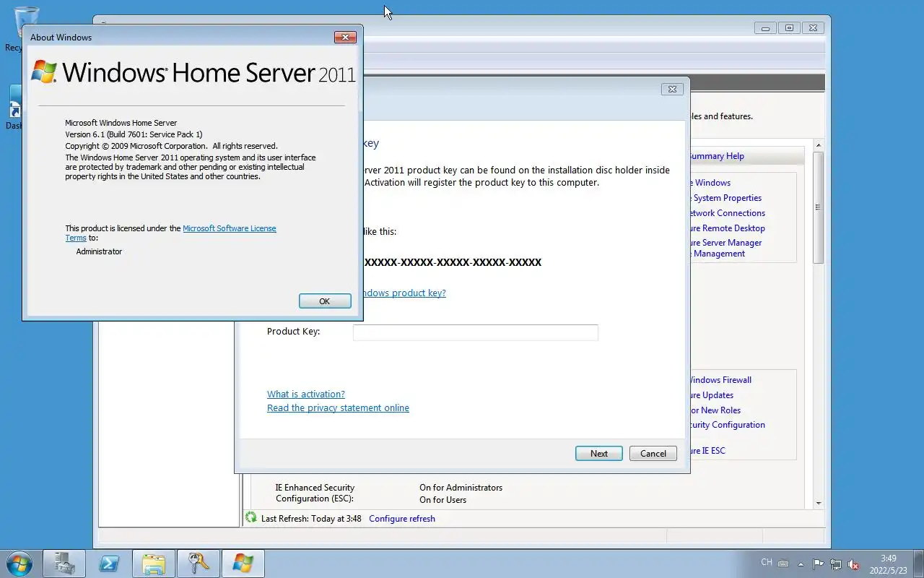The width and height of the screenshot is (924, 578).
Task: Click the muted volume tray icon
Action: [x=853, y=564]
